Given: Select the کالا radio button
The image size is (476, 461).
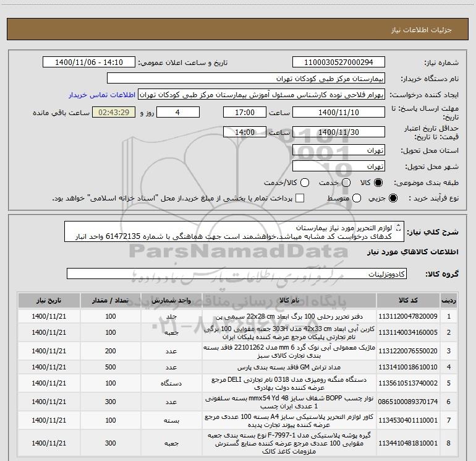Looking at the screenshot, I should 378,183.
